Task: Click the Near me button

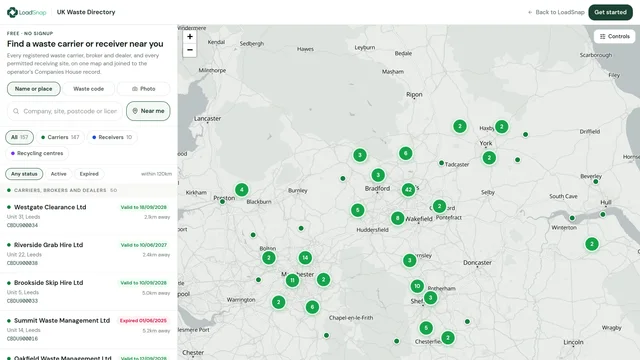Action: (148, 111)
